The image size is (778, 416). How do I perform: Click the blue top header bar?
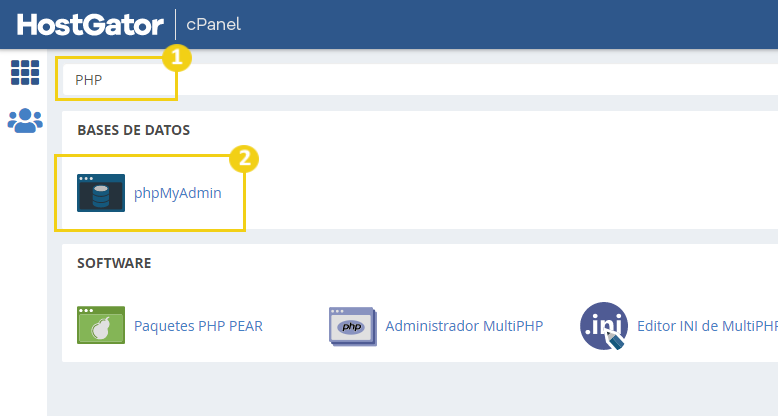pos(496,24)
